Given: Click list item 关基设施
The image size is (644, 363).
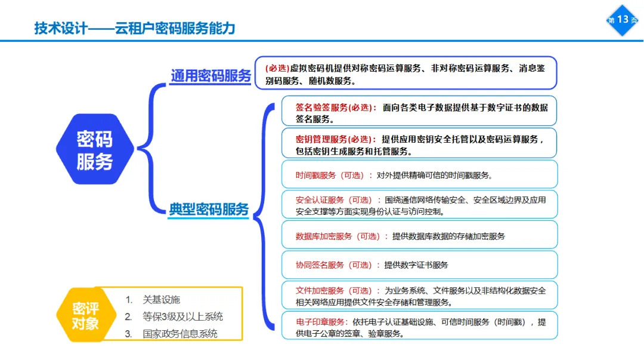Looking at the screenshot, I should [161, 300].
